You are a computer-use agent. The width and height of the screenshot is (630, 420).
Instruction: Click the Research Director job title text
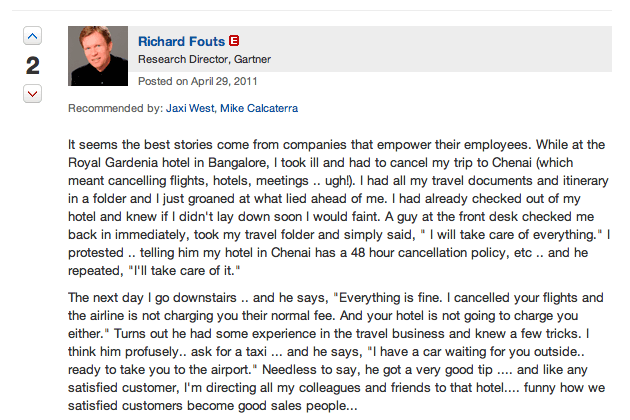[184, 59]
